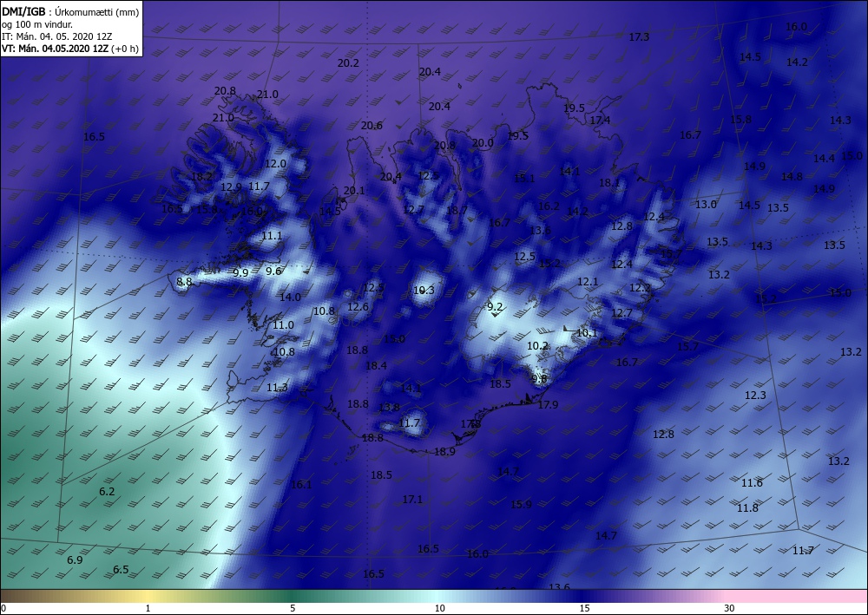Click the 18.2 value on the map

201,176
